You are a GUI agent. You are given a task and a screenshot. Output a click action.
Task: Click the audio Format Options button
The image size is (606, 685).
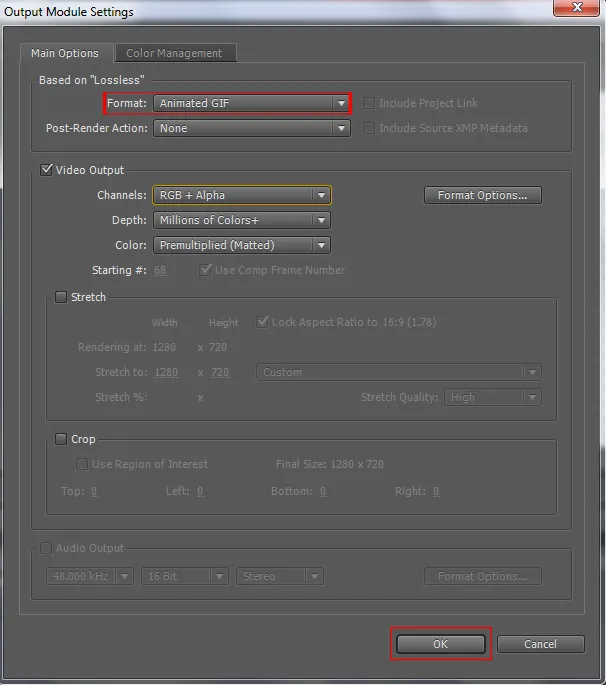[483, 576]
